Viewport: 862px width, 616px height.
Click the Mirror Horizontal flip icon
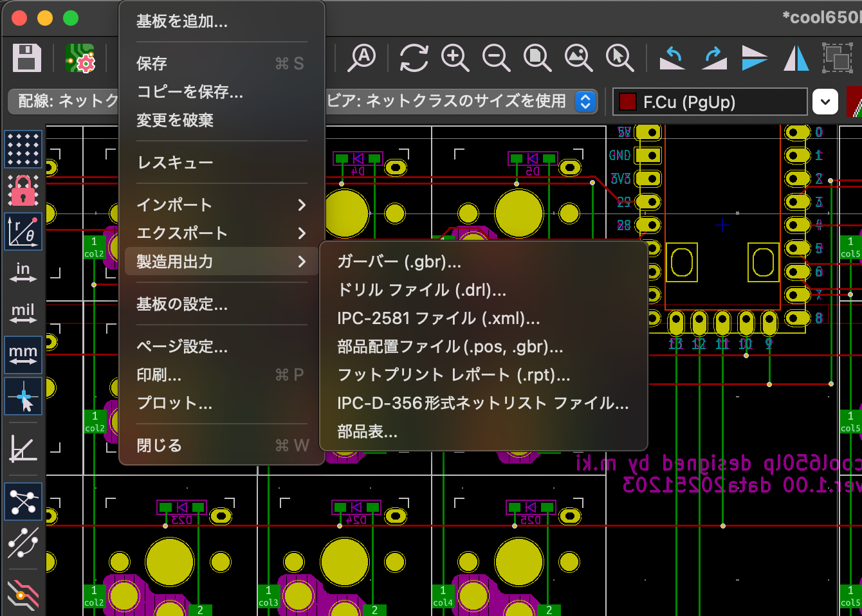click(796, 58)
